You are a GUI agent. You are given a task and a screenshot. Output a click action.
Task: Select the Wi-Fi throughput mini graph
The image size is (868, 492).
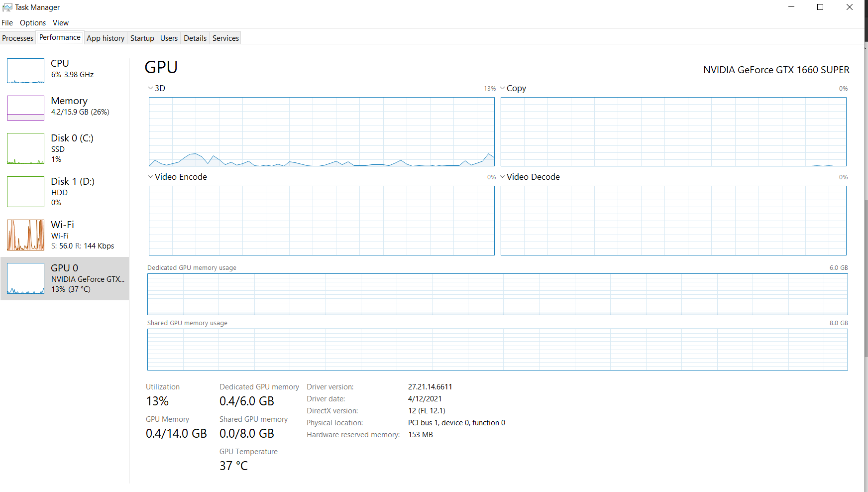tap(26, 235)
